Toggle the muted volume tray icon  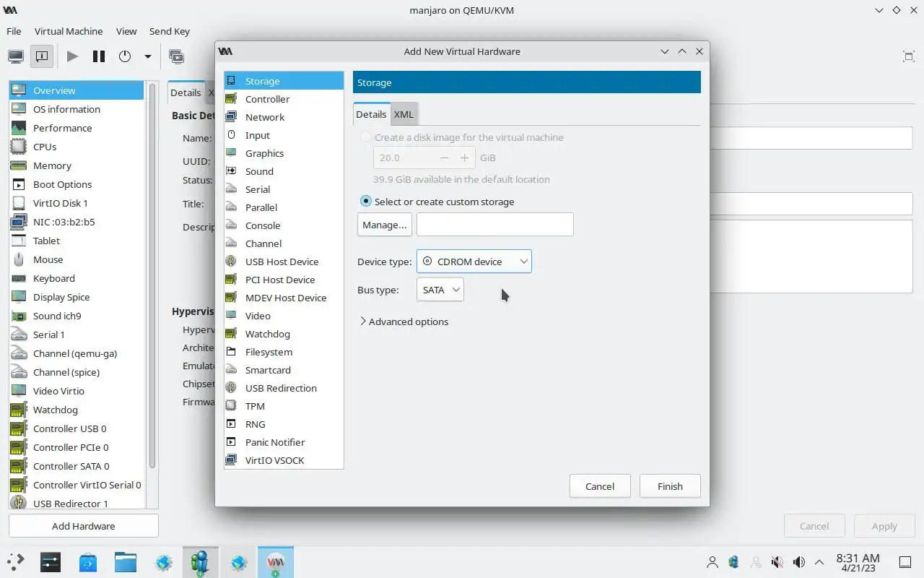pos(777,562)
